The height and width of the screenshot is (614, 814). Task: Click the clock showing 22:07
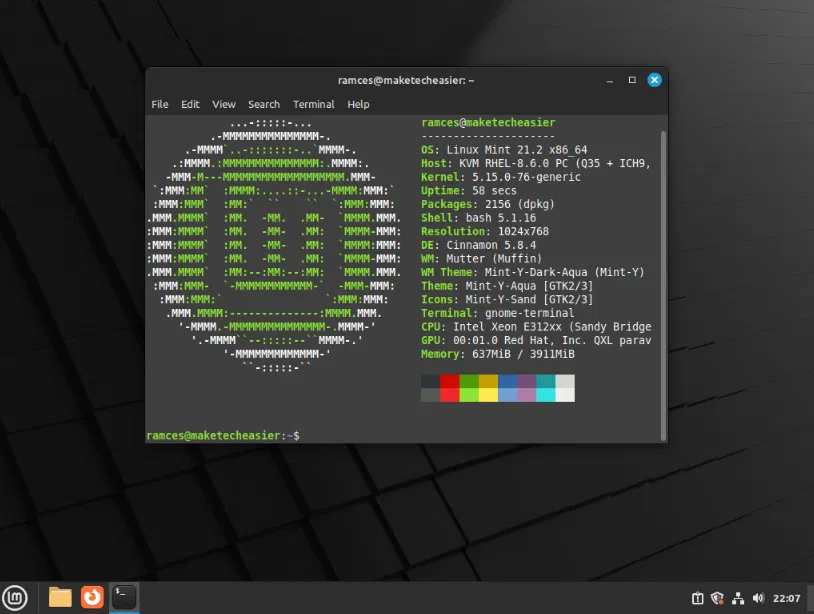tap(787, 597)
